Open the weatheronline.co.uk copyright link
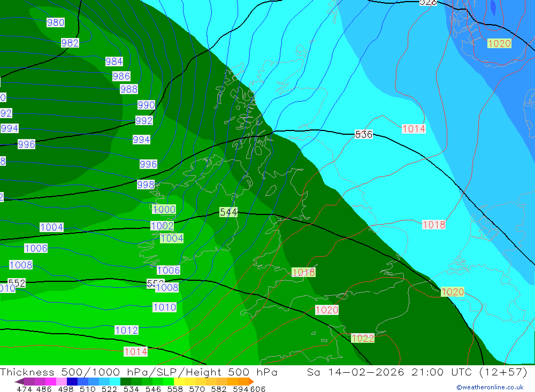Viewport: 535px width, 392px height. (x=490, y=388)
